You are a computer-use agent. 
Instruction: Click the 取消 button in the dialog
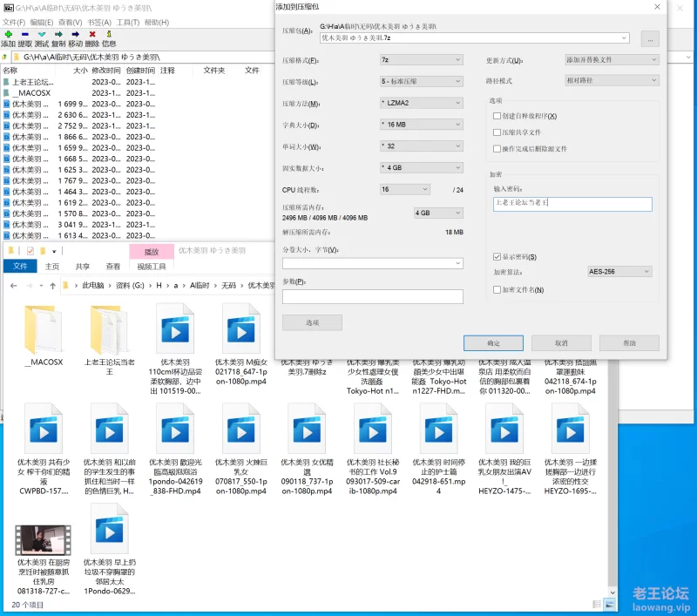tap(561, 343)
